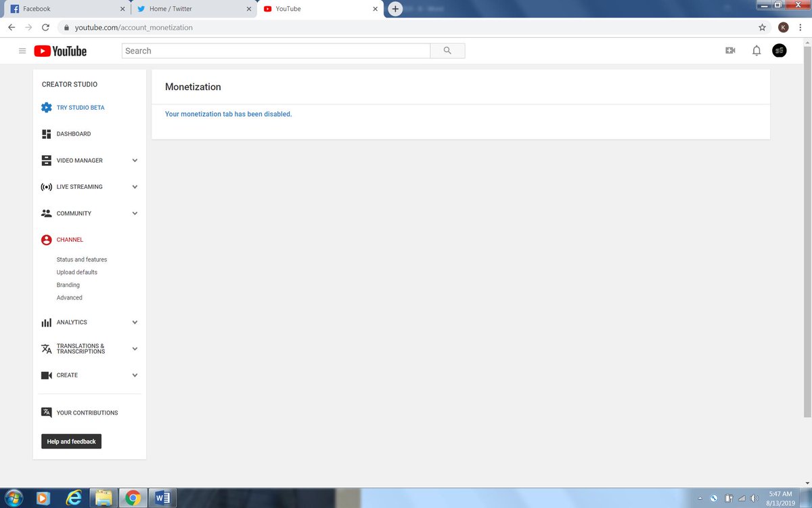Screen dimensions: 812x508
Task: Open the Branding settings
Action: tap(68, 285)
